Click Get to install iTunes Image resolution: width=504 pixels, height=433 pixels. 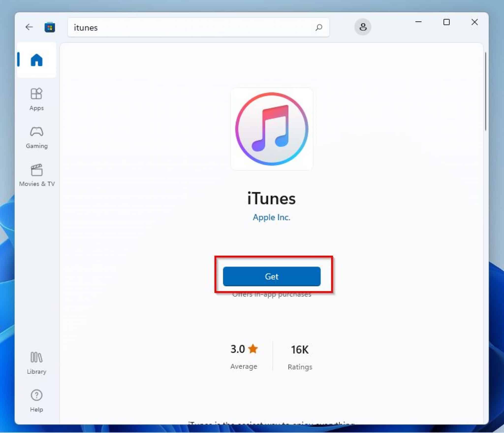(271, 277)
